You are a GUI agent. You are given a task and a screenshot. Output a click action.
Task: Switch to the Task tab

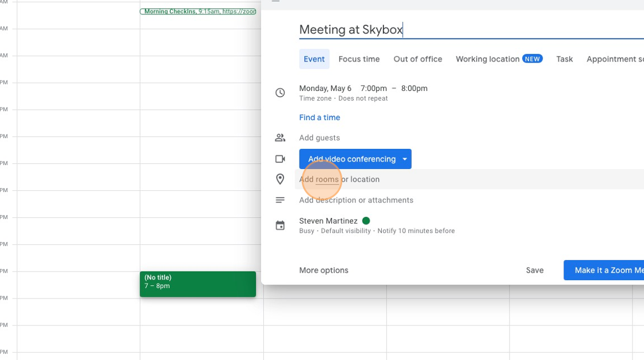pyautogui.click(x=564, y=59)
